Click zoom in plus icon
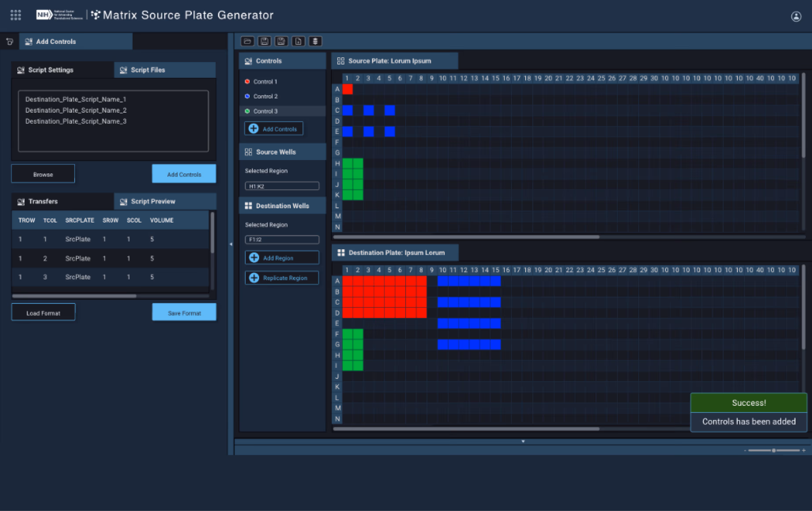Image resolution: width=812 pixels, height=511 pixels. [804, 450]
